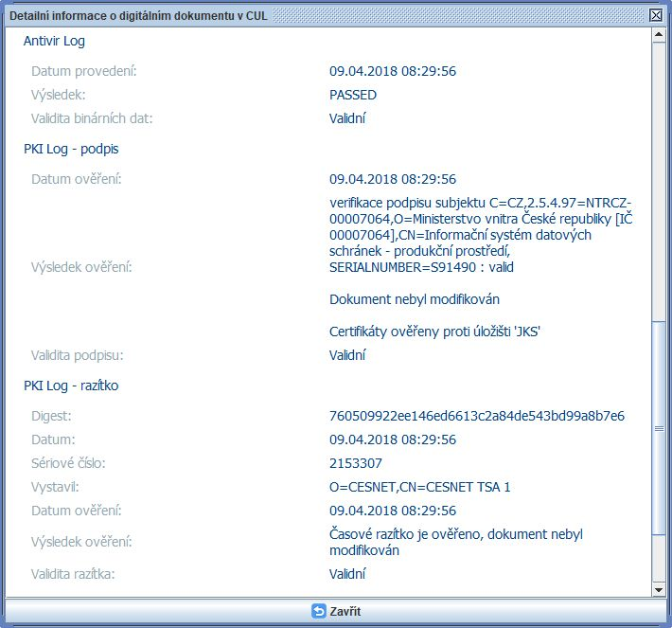Click the 'Vystavil:' label
Viewport: 672px width, 628px height.
55,487
